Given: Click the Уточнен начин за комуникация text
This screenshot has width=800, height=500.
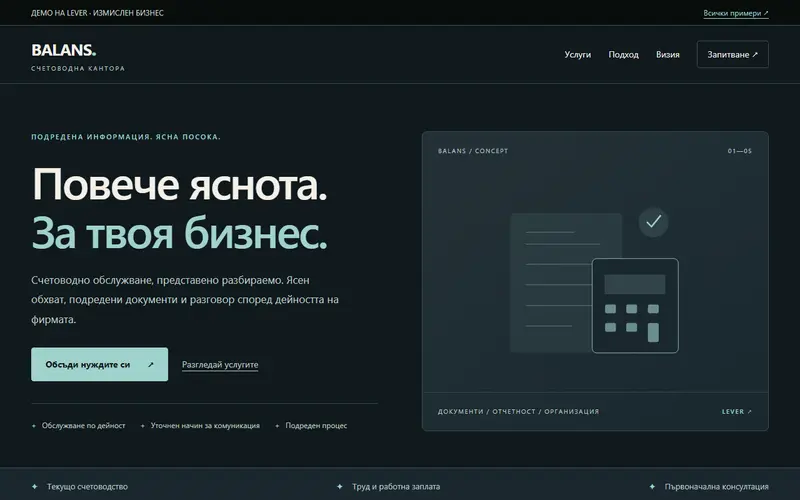Looking at the screenshot, I should pyautogui.click(x=205, y=426).
